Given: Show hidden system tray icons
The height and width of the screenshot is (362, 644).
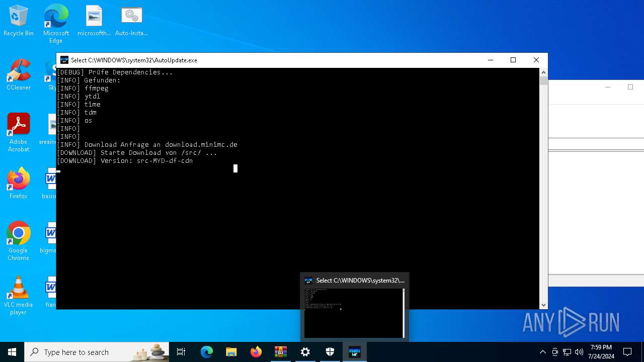Looking at the screenshot, I should pyautogui.click(x=542, y=352).
